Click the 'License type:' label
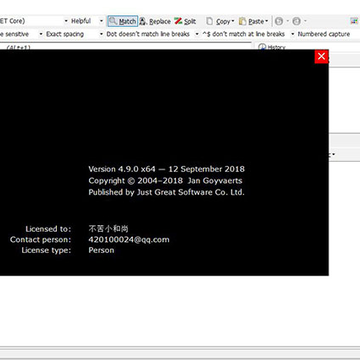 pyautogui.click(x=46, y=250)
